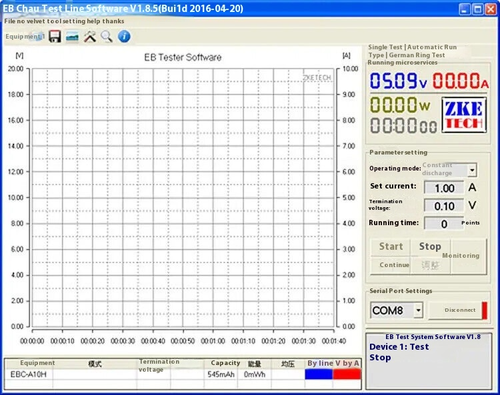The image size is (500, 395).
Task: Click the 10.00 current axis label
Action: tap(350, 69)
